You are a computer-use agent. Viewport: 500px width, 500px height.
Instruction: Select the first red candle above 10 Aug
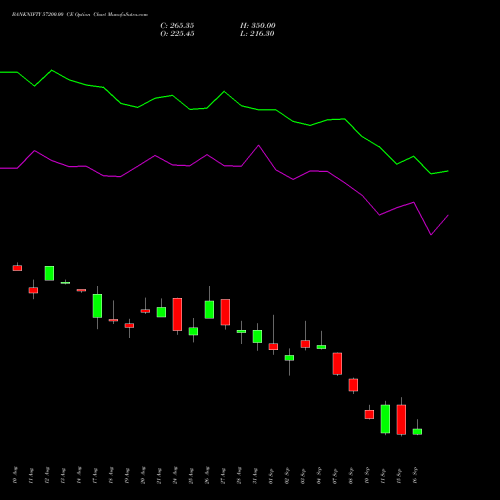(x=17, y=268)
